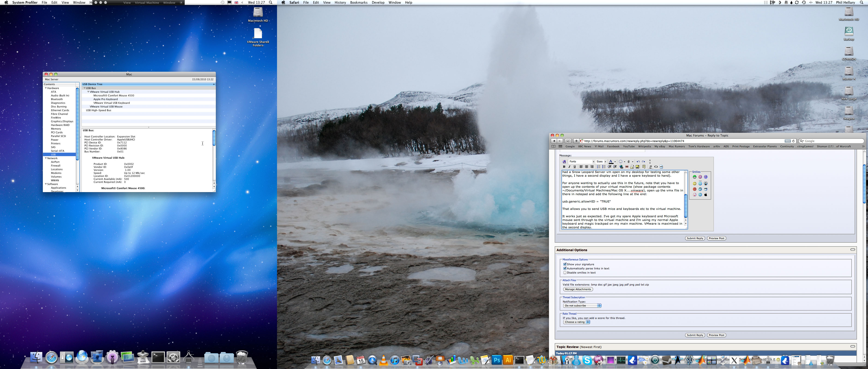This screenshot has height=369, width=868.
Task: Open the Do not subscribe notification dropdown
Action: pos(582,305)
